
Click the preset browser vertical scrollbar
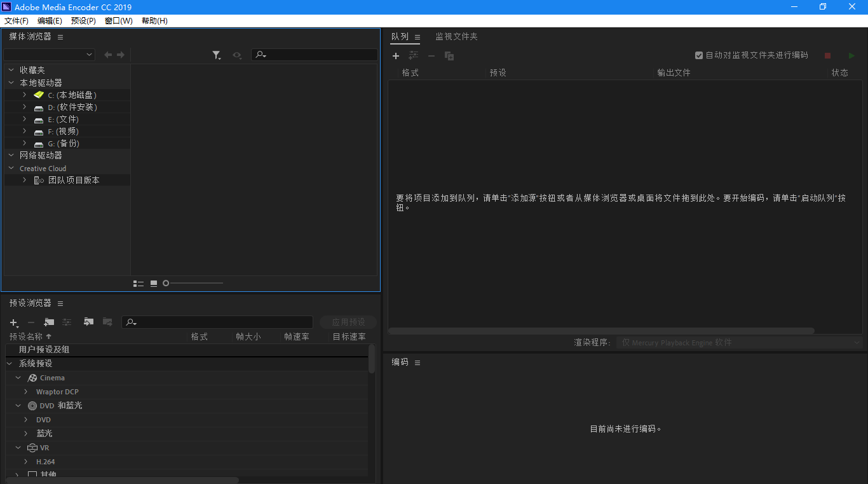(372, 359)
